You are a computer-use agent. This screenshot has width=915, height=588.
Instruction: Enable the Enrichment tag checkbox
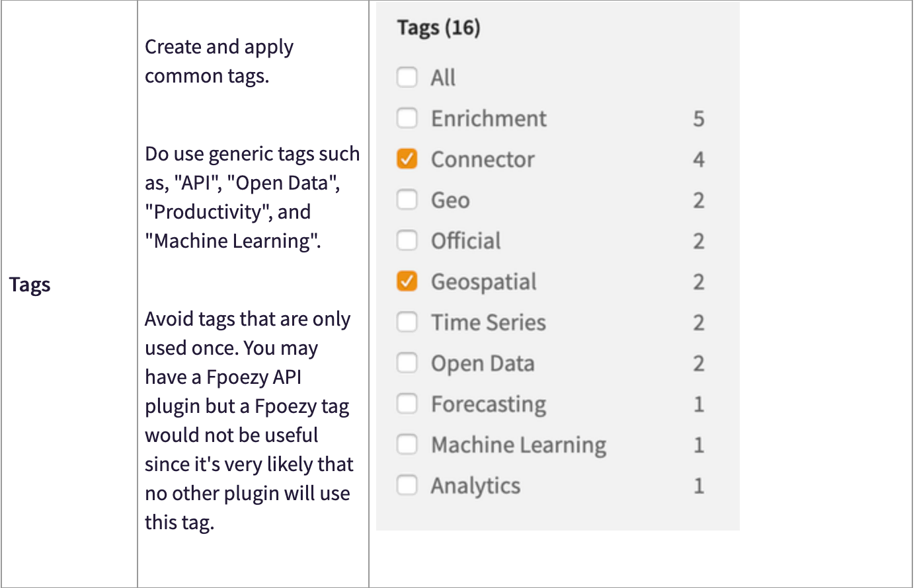coord(407,118)
